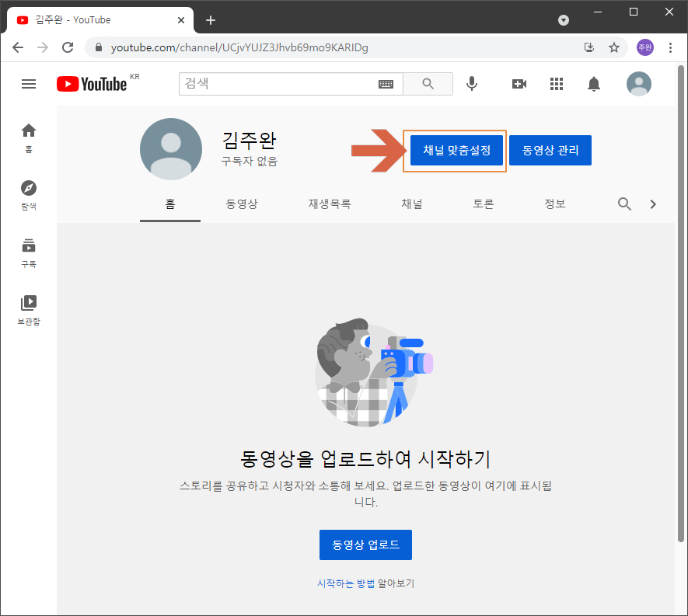Image resolution: width=688 pixels, height=616 pixels.
Task: Click the address bar URL
Action: coord(239,47)
